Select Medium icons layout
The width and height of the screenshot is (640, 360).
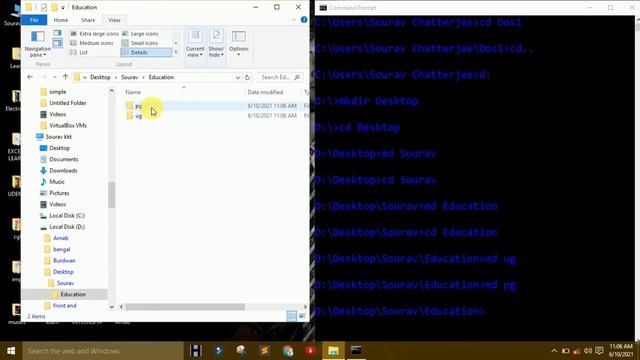[92, 43]
